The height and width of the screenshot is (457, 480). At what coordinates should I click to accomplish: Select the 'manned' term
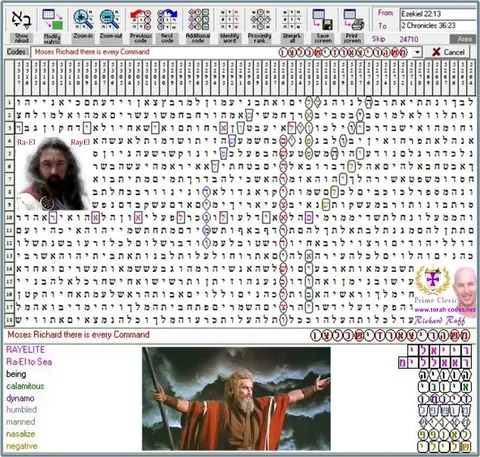point(20,422)
